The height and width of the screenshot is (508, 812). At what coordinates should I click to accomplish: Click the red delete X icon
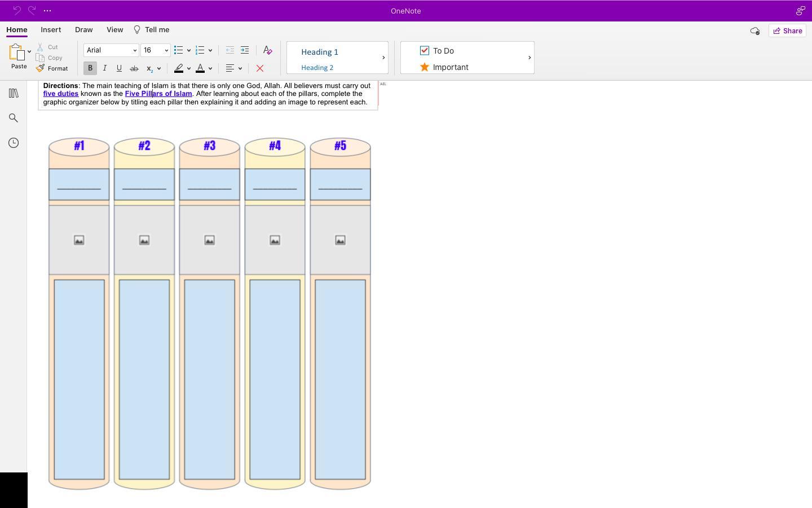coord(260,68)
